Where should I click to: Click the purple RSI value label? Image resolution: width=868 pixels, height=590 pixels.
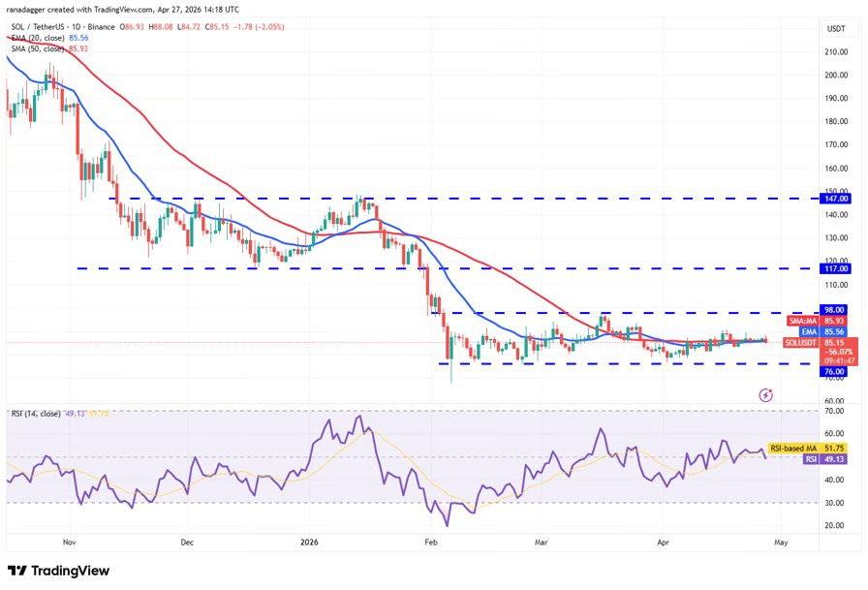click(x=812, y=459)
